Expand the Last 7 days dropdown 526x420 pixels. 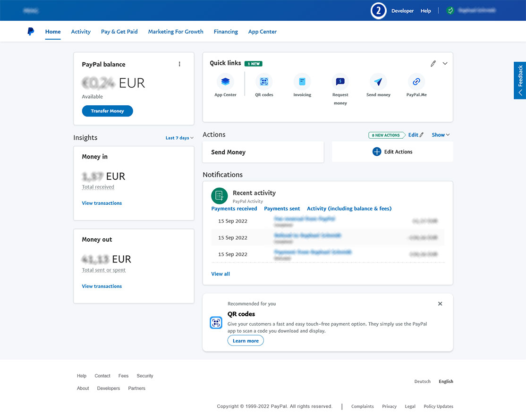coord(179,138)
